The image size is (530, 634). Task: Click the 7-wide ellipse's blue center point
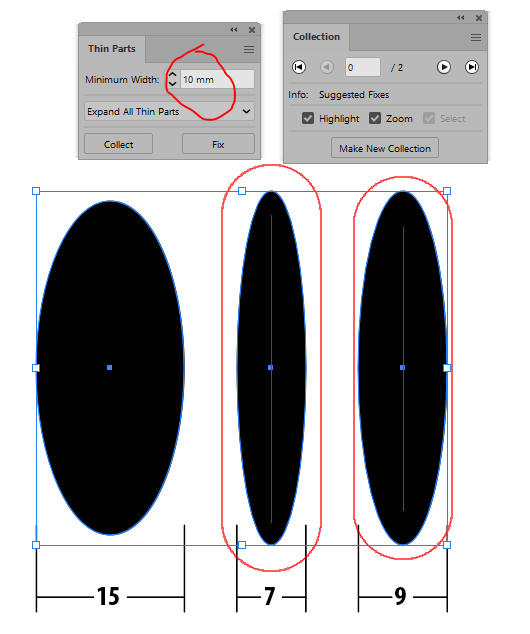[x=270, y=368]
